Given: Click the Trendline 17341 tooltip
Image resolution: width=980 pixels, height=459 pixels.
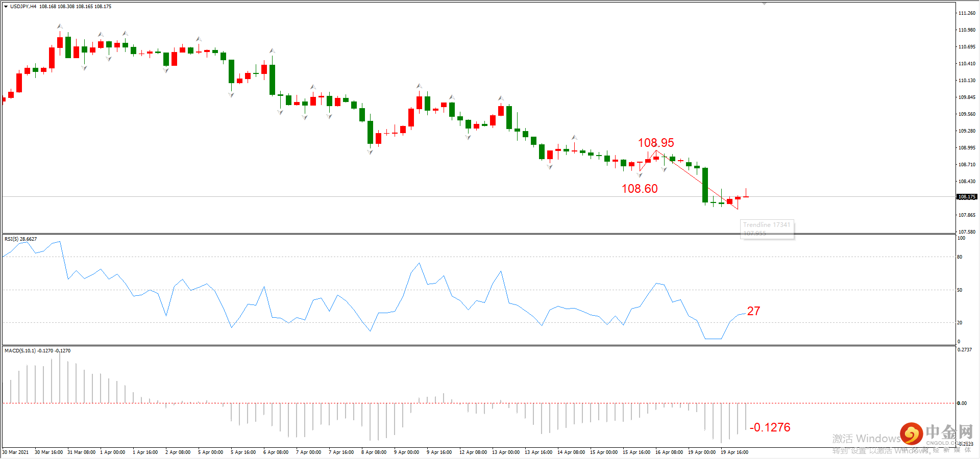Looking at the screenshot, I should [767, 229].
